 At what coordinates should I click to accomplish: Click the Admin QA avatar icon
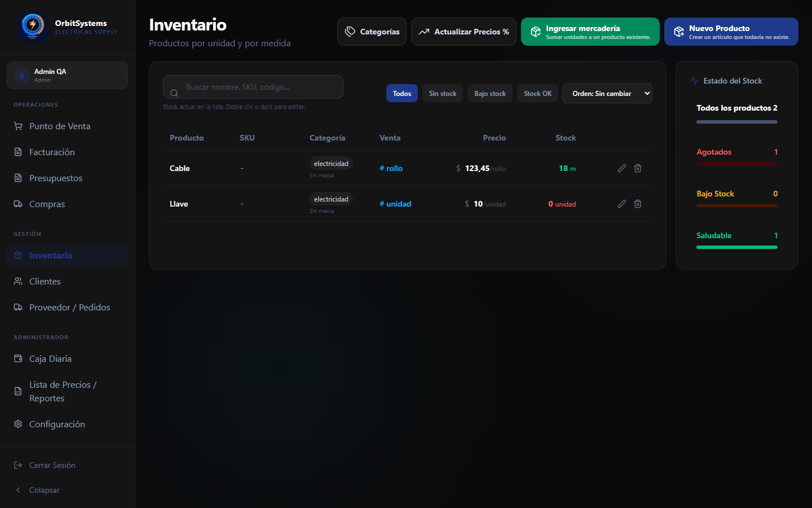[22, 76]
